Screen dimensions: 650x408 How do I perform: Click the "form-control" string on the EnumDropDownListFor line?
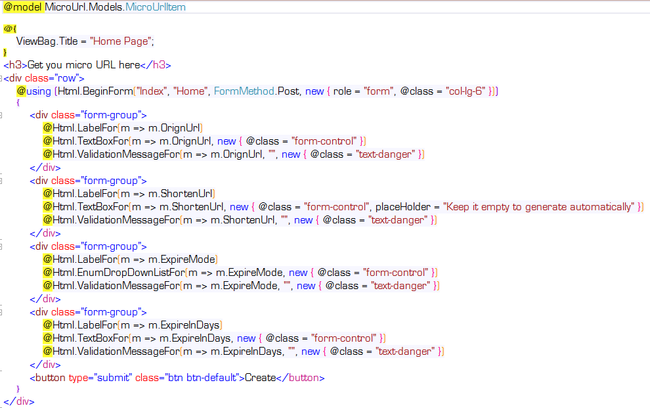[x=395, y=272]
